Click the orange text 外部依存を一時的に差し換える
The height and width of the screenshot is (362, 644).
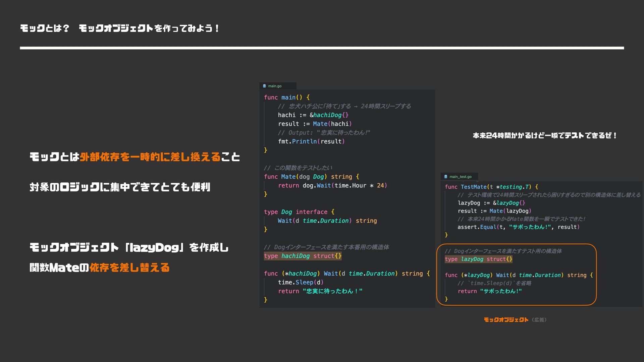point(150,157)
